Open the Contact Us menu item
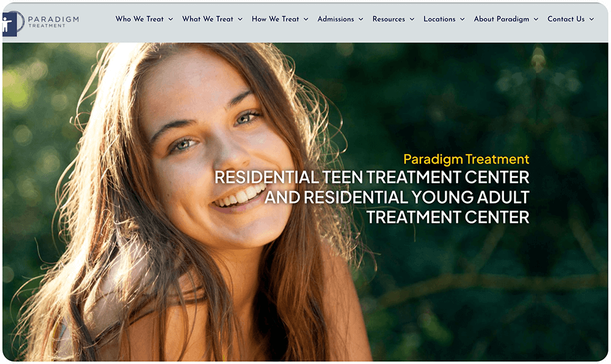 tap(566, 19)
